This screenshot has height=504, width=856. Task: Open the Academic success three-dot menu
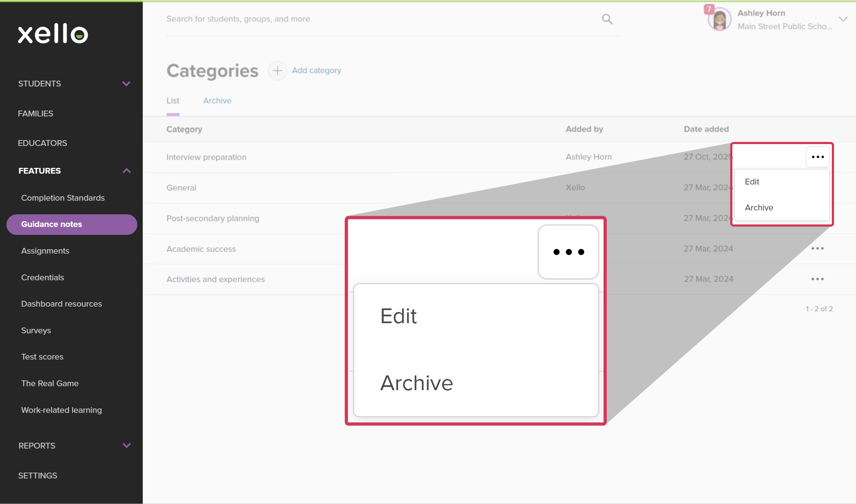coord(817,249)
